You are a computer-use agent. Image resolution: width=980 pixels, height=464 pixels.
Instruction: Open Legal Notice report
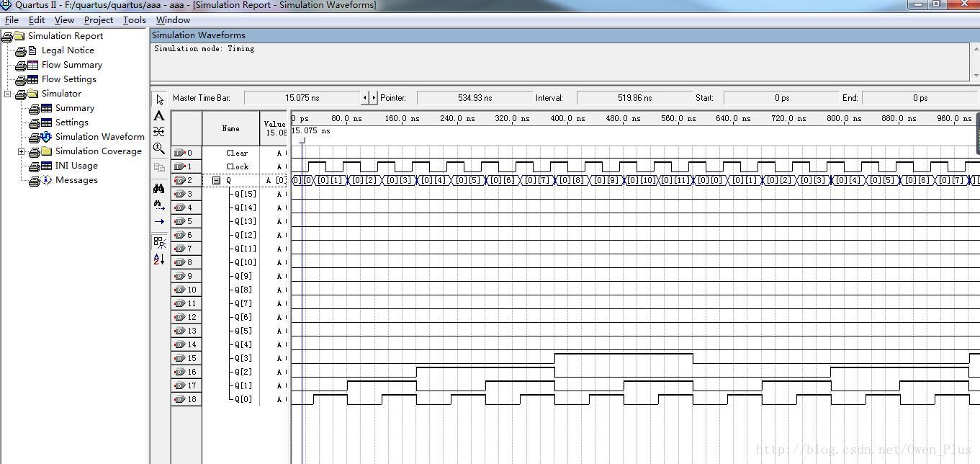(x=68, y=50)
